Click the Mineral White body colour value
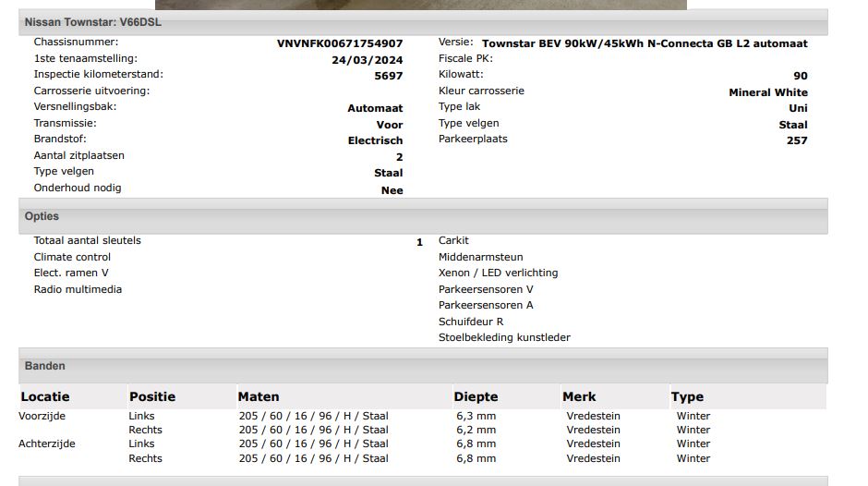The height and width of the screenshot is (486, 868). point(767,92)
